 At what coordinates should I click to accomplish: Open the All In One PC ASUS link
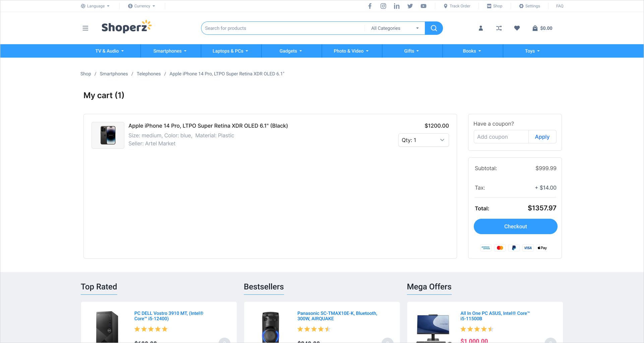495,316
